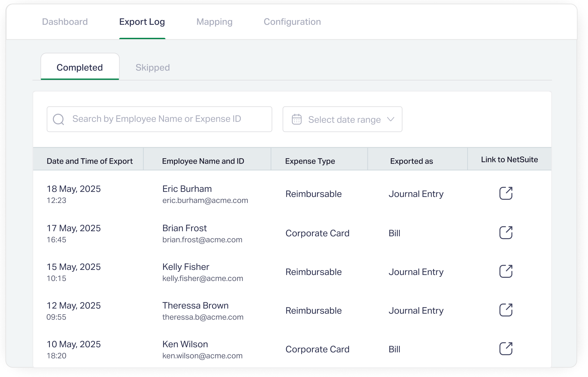Click the Employee Name and ID column header
The width and height of the screenshot is (588, 377).
[203, 161]
